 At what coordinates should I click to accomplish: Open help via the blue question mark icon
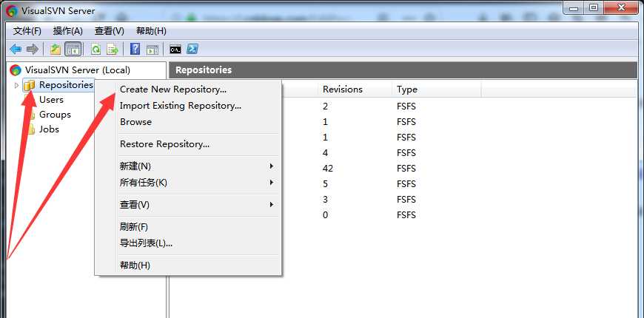tap(135, 50)
